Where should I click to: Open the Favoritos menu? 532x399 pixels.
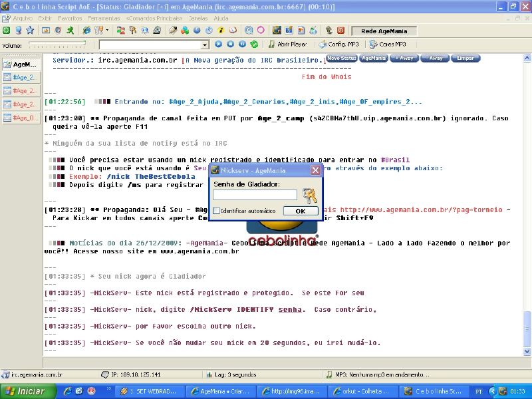click(x=70, y=19)
